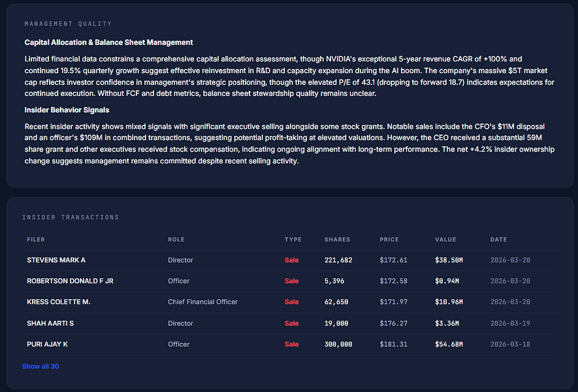Click Sale type in STEVENS MARK A row
578x392 pixels.
pyautogui.click(x=291, y=260)
